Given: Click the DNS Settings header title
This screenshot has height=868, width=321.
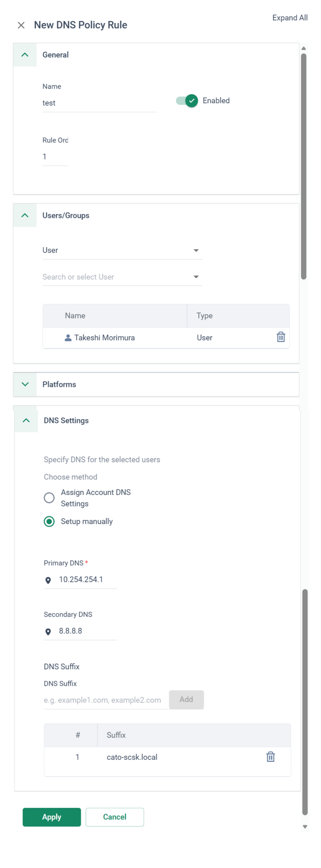Looking at the screenshot, I should point(66,420).
